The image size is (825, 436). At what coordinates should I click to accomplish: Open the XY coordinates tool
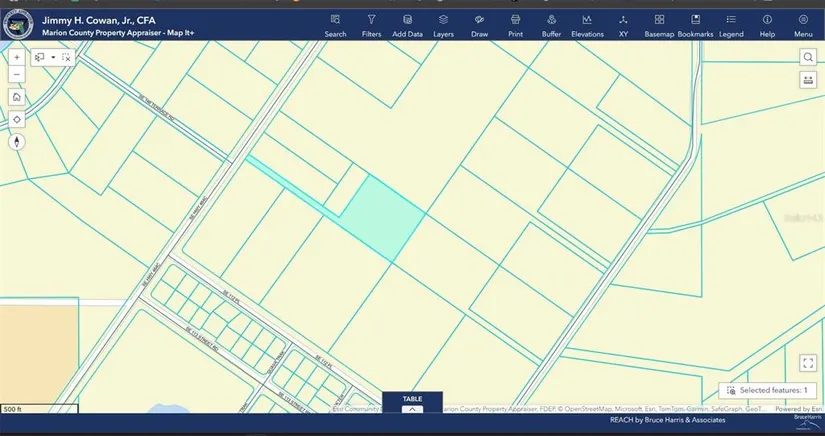623,25
